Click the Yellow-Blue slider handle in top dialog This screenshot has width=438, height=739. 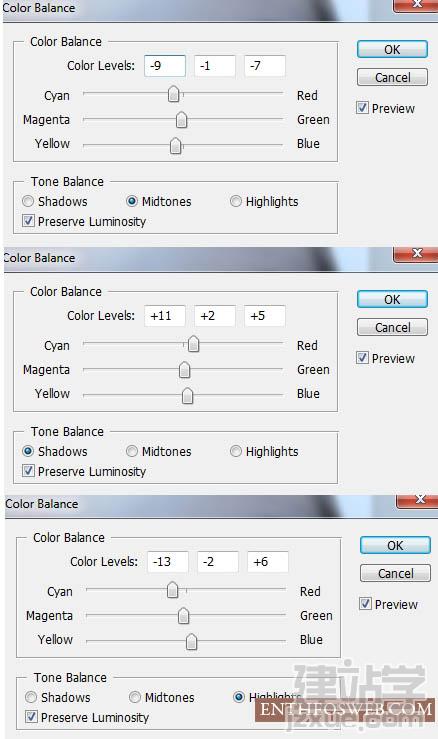pos(175,146)
